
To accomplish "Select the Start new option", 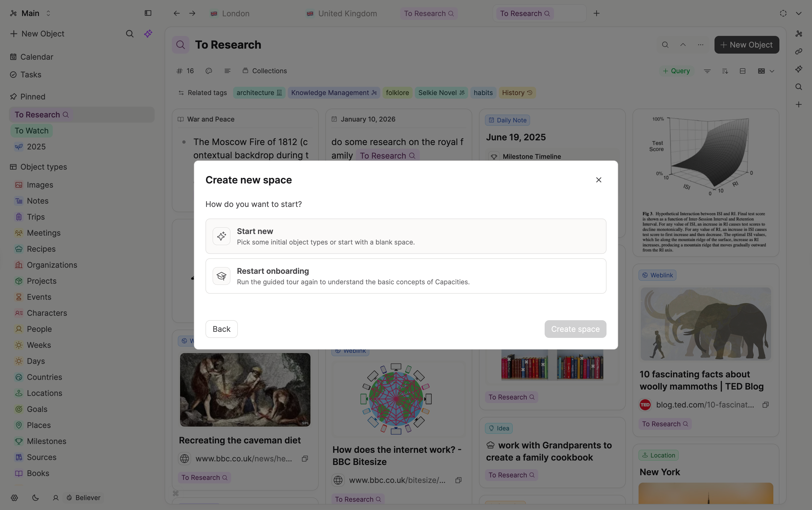I will 406,236.
